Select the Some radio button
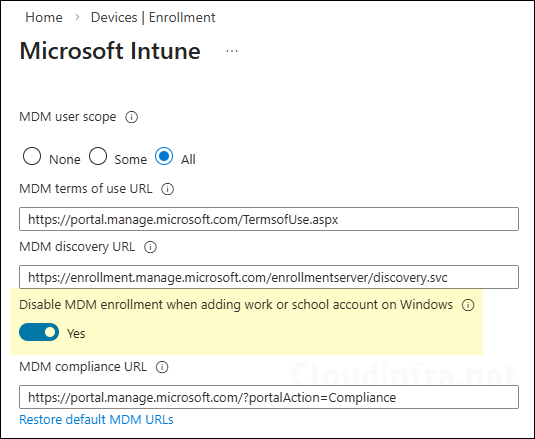 click(x=98, y=157)
